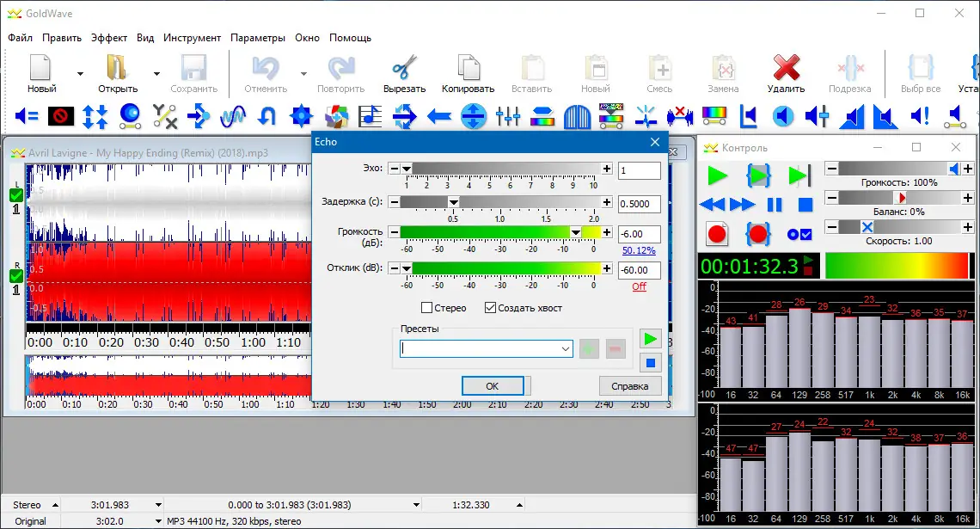The height and width of the screenshot is (529, 980).
Task: Click the red Delete toolbar icon
Action: tap(785, 72)
